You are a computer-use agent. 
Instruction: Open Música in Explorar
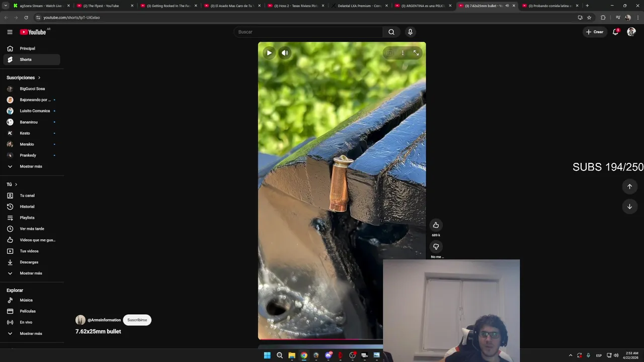pyautogui.click(x=32, y=300)
